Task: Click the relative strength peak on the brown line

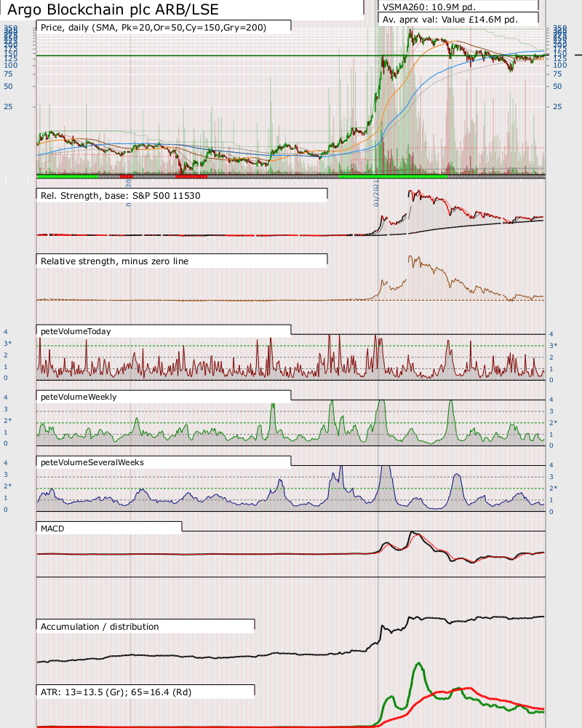Action: (x=410, y=256)
